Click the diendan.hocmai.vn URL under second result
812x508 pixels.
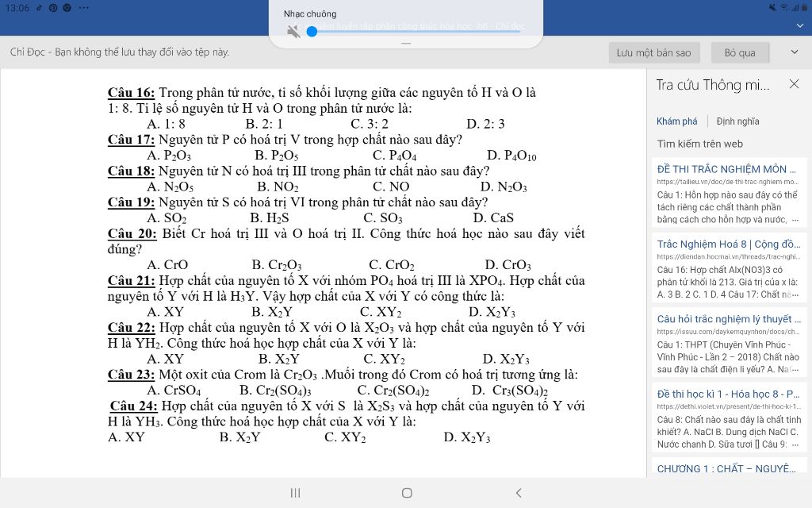(x=728, y=256)
